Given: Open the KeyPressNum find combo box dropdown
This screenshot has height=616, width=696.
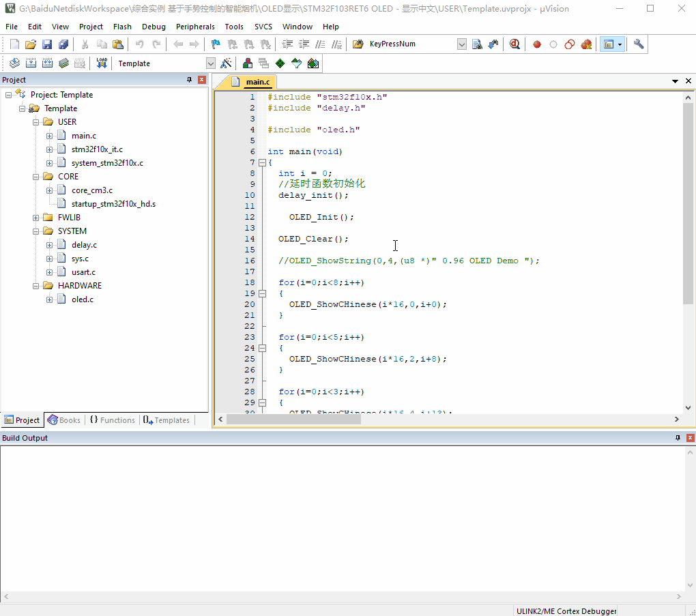Looking at the screenshot, I should (x=462, y=44).
